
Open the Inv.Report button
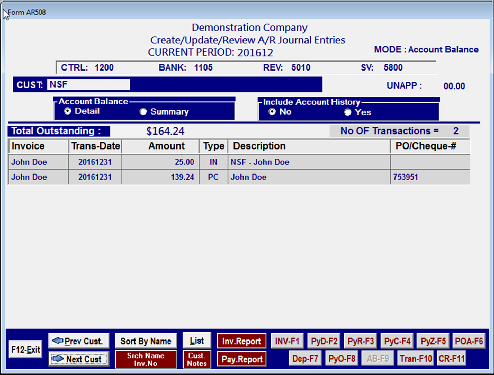[242, 341]
